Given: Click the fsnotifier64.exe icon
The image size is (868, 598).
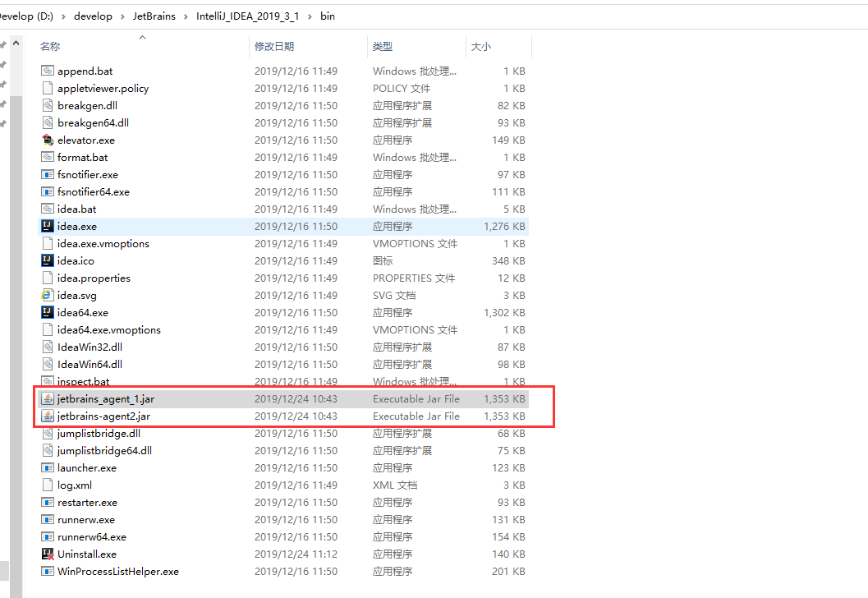Looking at the screenshot, I should click(x=48, y=191).
